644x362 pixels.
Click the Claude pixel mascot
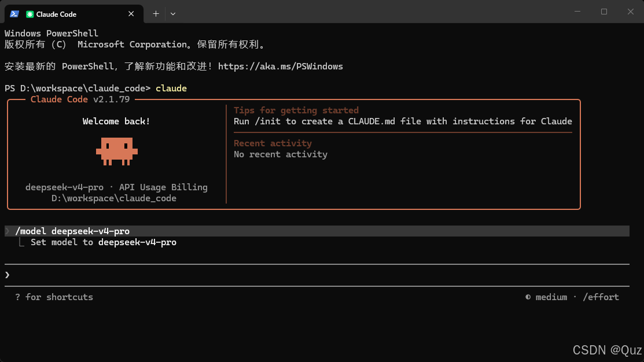click(117, 151)
